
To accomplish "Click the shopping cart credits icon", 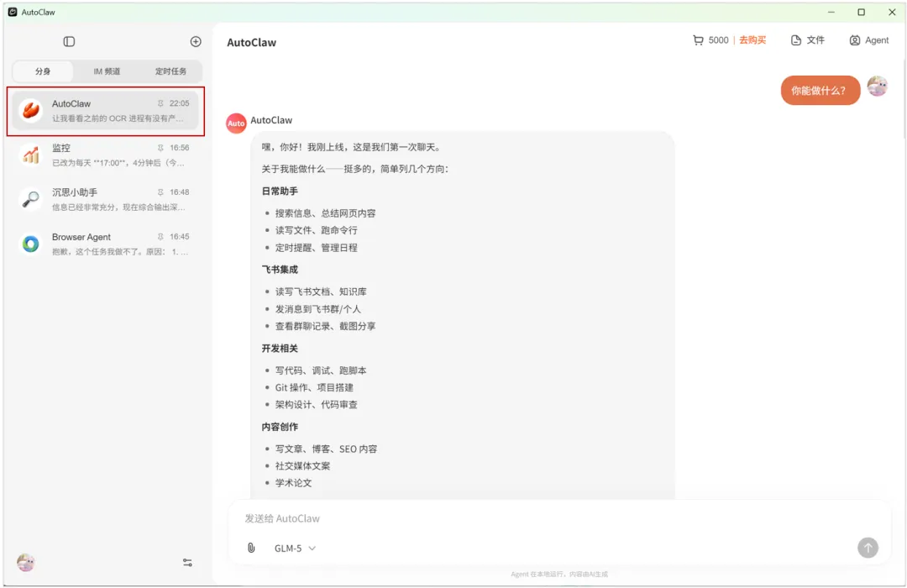I will pyautogui.click(x=698, y=40).
